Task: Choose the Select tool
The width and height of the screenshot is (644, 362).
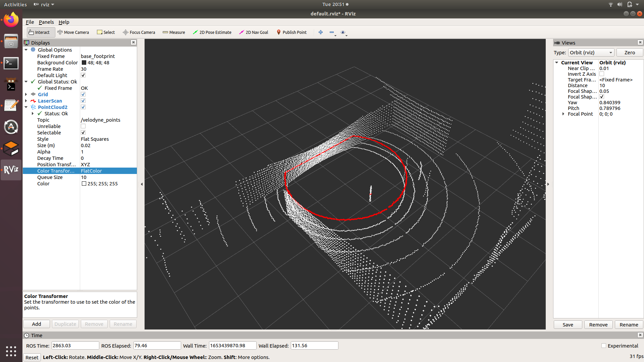Action: pyautogui.click(x=106, y=32)
